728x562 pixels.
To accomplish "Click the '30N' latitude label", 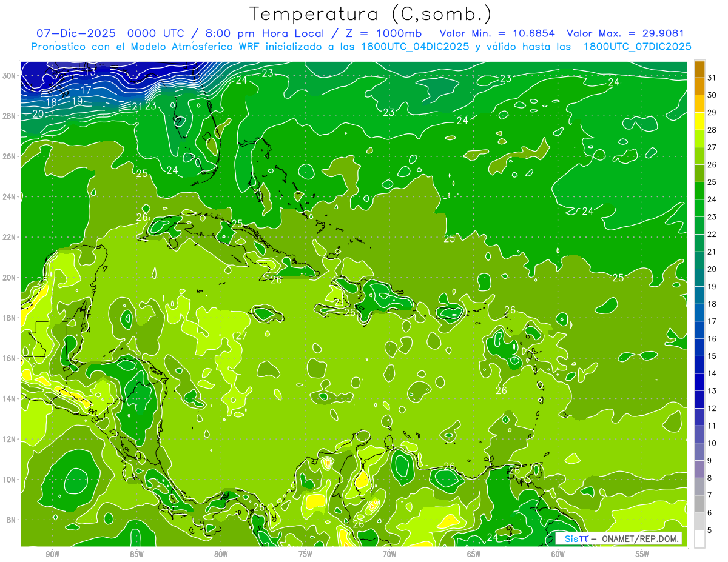I will pyautogui.click(x=10, y=76).
